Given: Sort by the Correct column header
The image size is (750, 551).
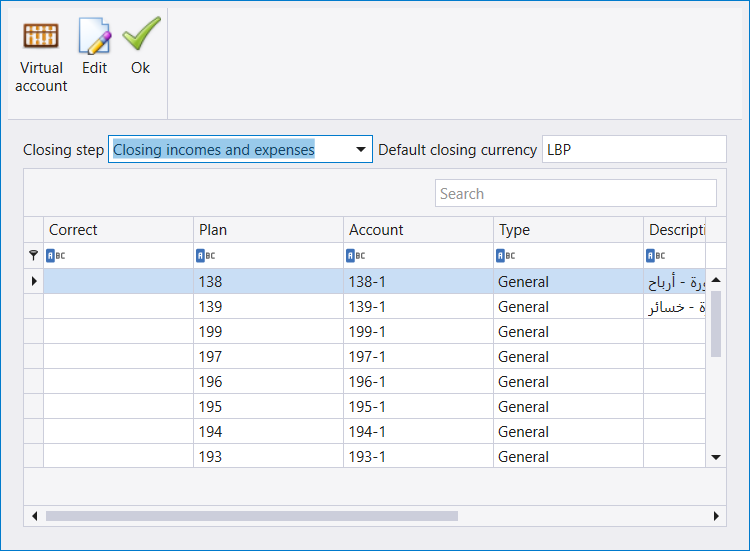Looking at the screenshot, I should (x=119, y=230).
